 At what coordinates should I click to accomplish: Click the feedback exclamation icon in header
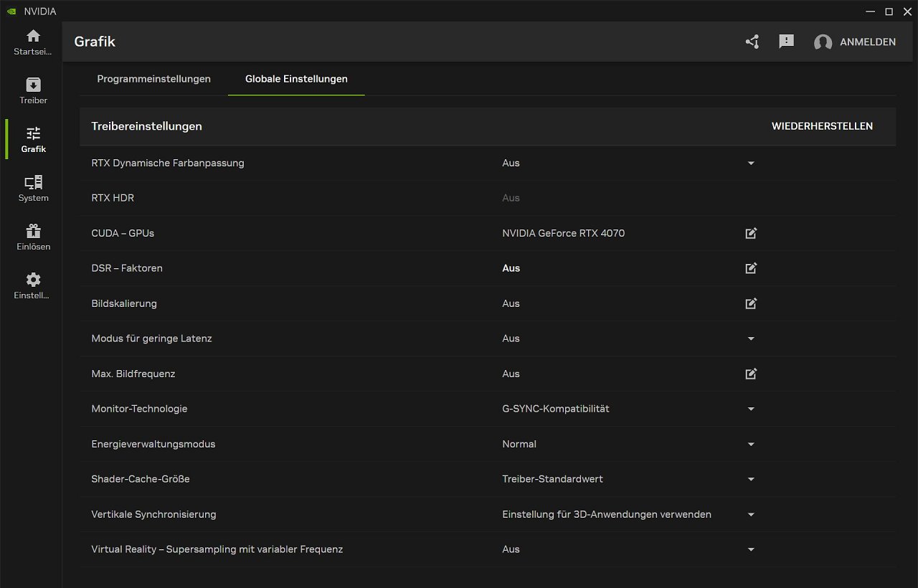787,42
